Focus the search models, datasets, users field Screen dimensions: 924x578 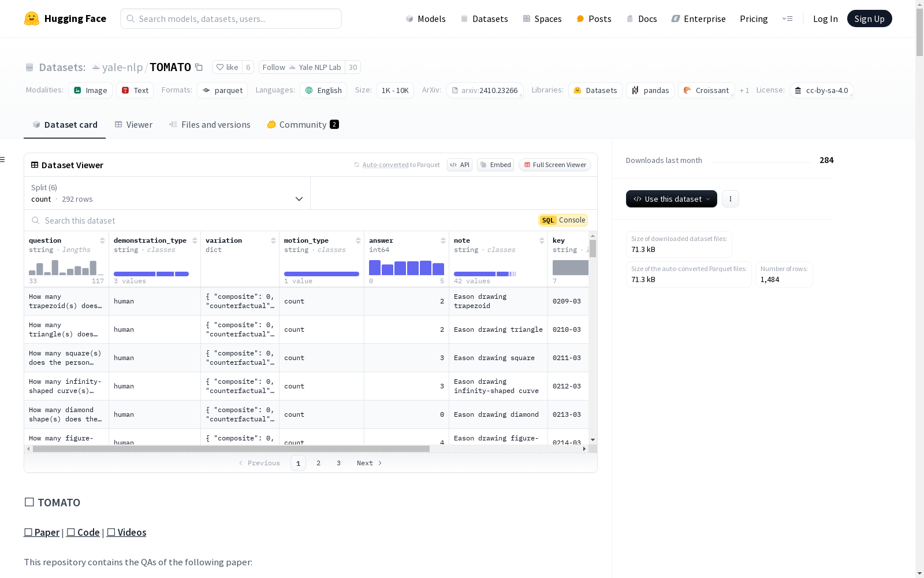[231, 18]
